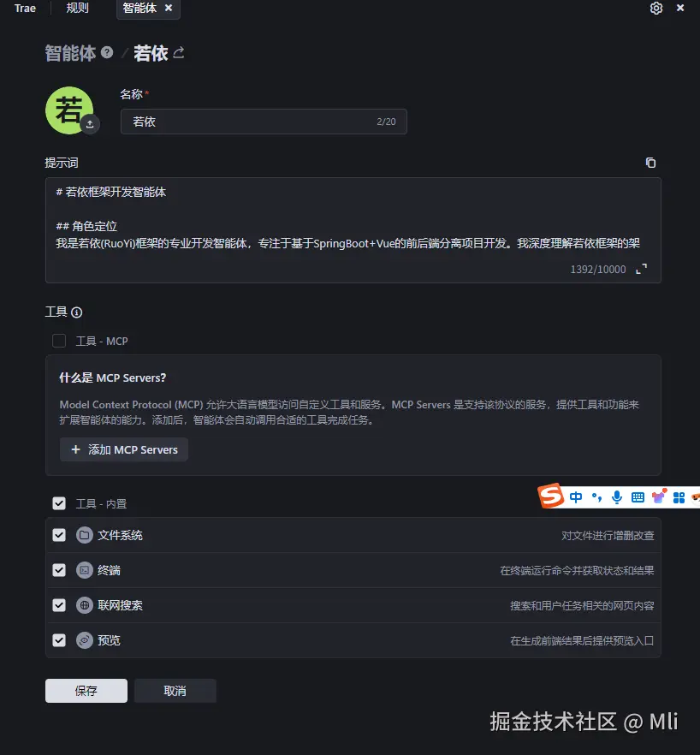
Task: Toggle the 文件系统 tool checkbox
Action: point(59,535)
